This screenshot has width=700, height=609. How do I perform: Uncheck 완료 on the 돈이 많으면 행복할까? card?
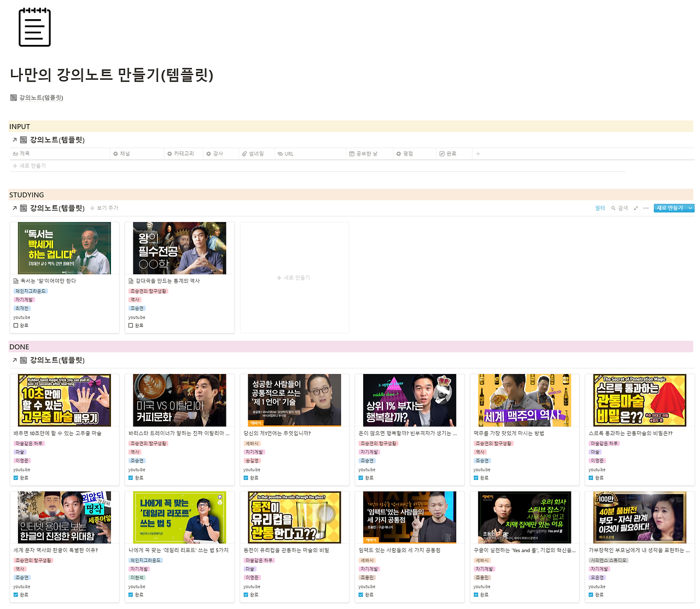[361, 478]
